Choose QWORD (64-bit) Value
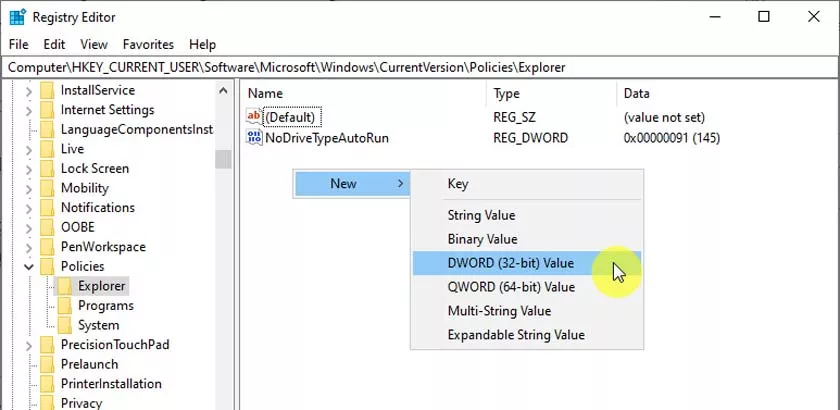 coord(527,287)
